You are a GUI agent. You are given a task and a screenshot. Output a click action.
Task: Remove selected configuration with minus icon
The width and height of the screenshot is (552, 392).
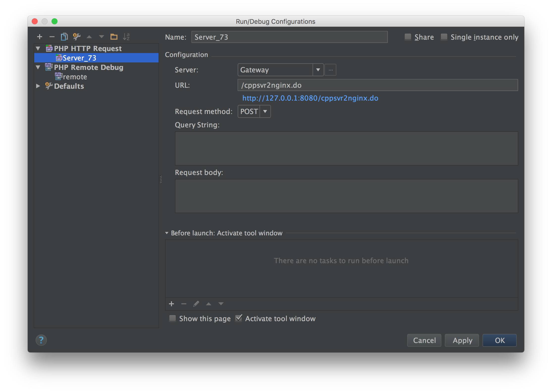pyautogui.click(x=52, y=37)
